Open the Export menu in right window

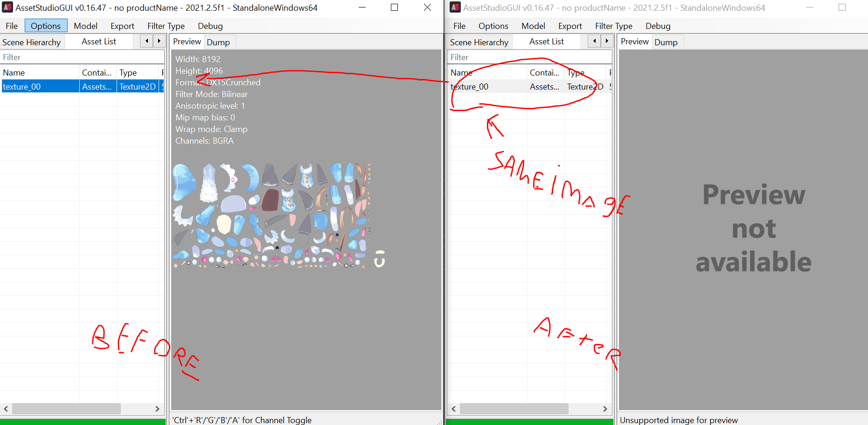(569, 26)
